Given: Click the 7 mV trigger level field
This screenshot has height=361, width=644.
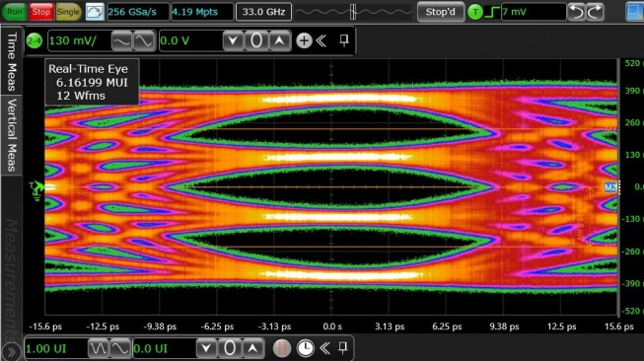Looking at the screenshot, I should pos(534,12).
